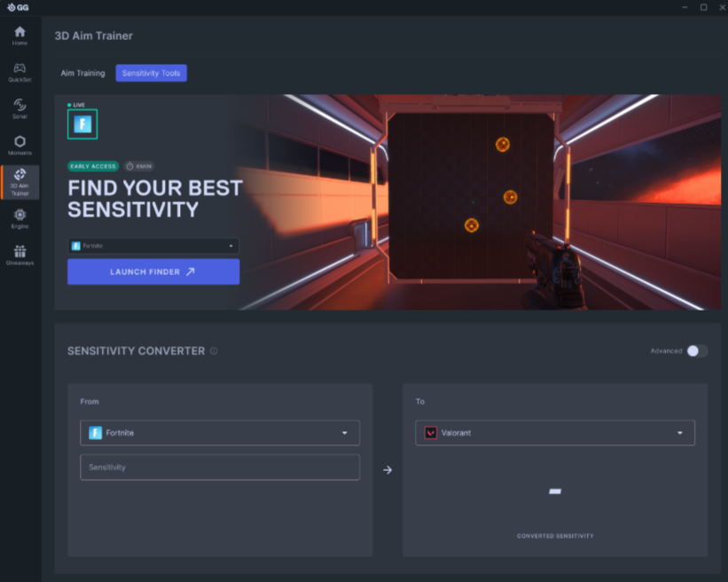Enable the Advanced toggle switch

click(697, 351)
